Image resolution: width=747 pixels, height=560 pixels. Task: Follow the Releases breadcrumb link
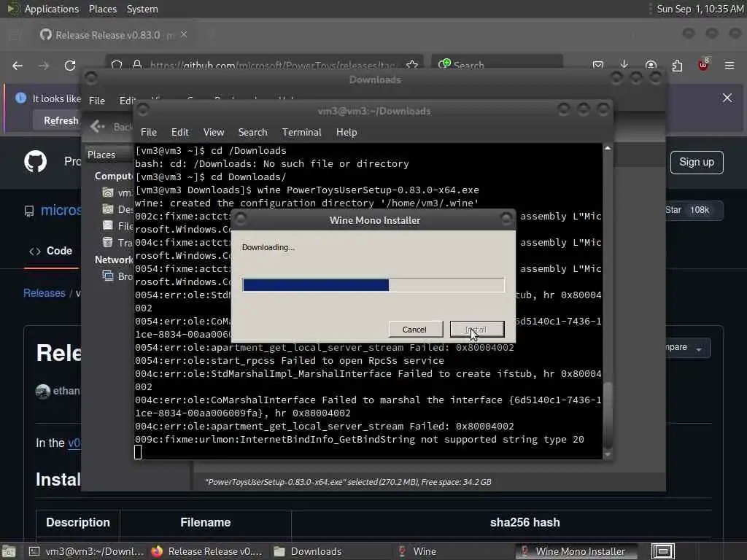(x=44, y=293)
